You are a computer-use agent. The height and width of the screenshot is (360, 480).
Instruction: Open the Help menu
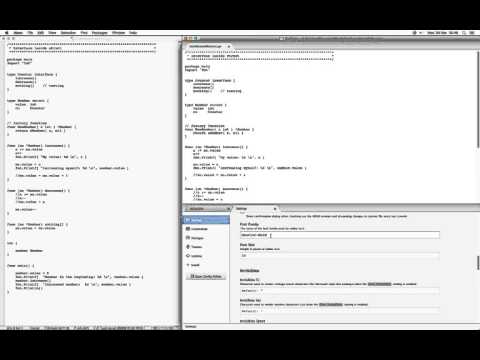pos(133,33)
